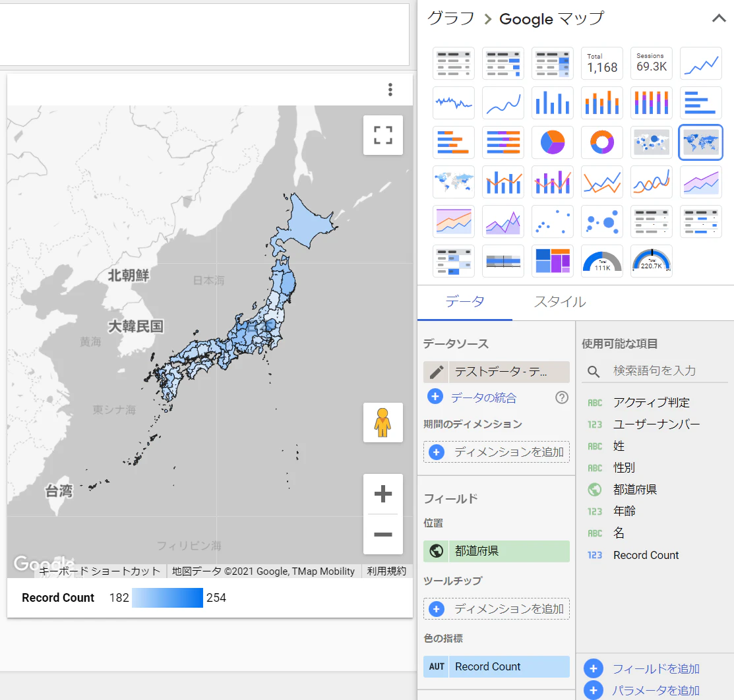Open the 利用規約 terms link on map
The width and height of the screenshot is (734, 700).
click(x=386, y=571)
